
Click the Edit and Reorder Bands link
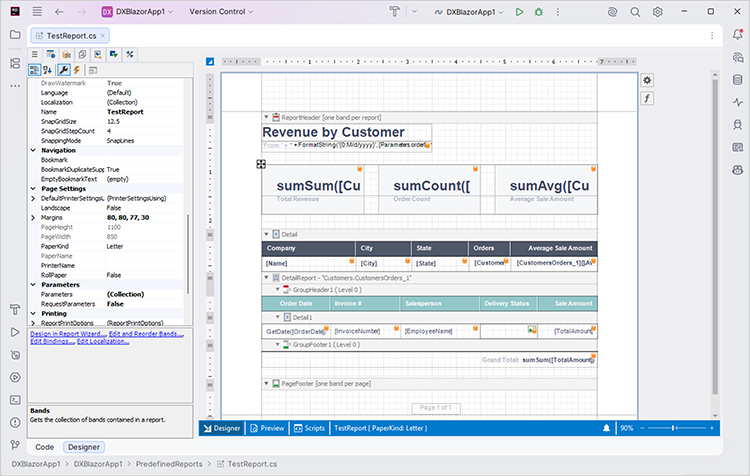[146, 334]
